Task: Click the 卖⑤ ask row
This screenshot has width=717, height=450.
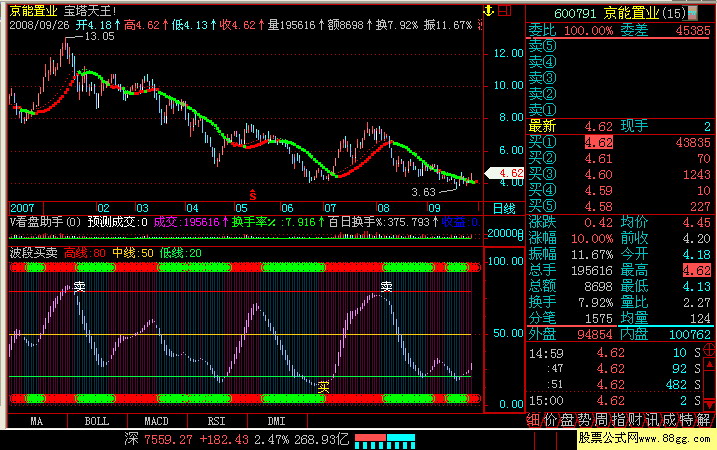Action: (620, 46)
